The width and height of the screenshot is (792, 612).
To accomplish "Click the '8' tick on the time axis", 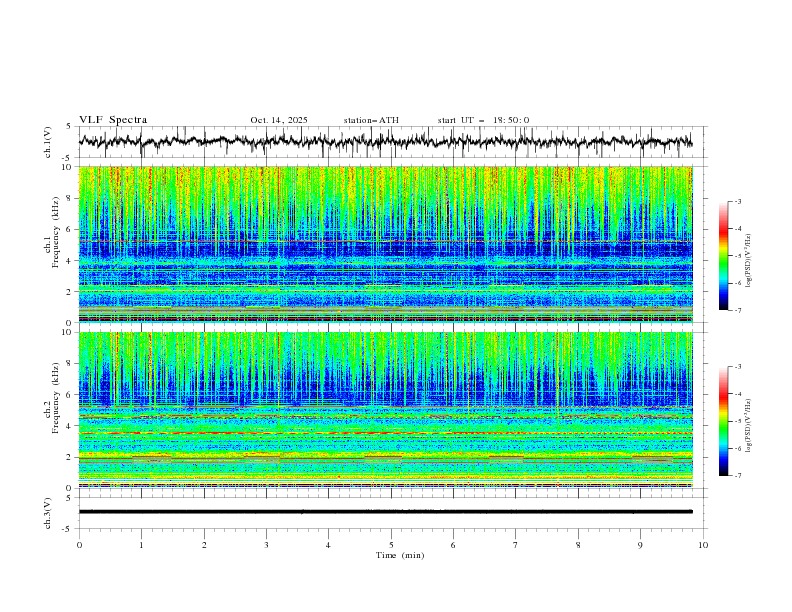I will click(x=578, y=545).
